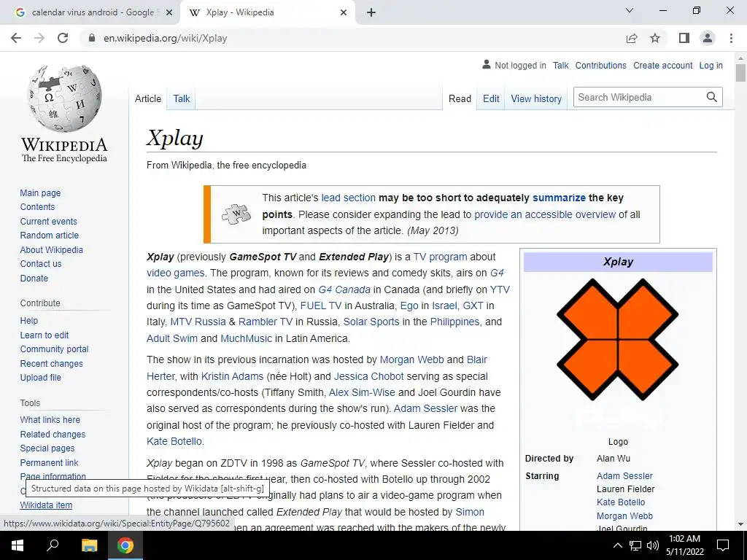747x560 pixels.
Task: Click the Log in link
Action: tap(711, 65)
